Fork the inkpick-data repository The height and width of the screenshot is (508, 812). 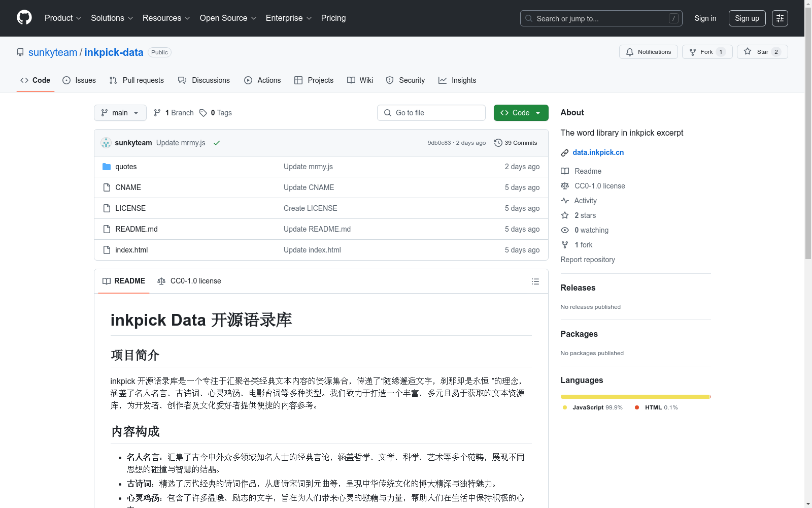707,52
